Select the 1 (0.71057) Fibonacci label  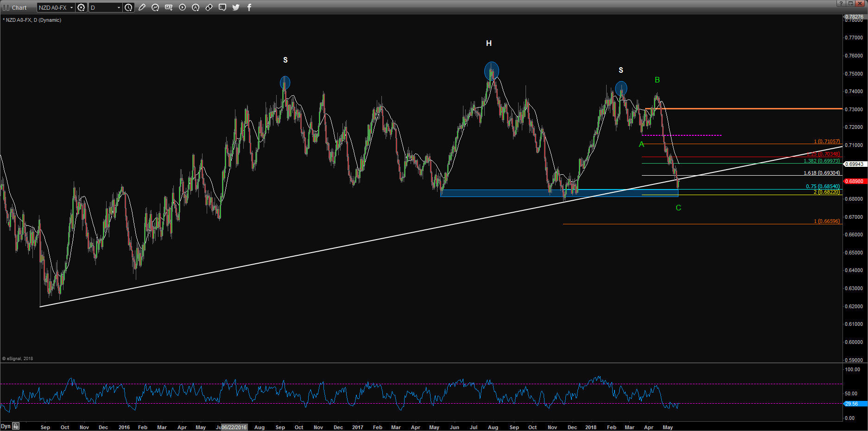827,141
